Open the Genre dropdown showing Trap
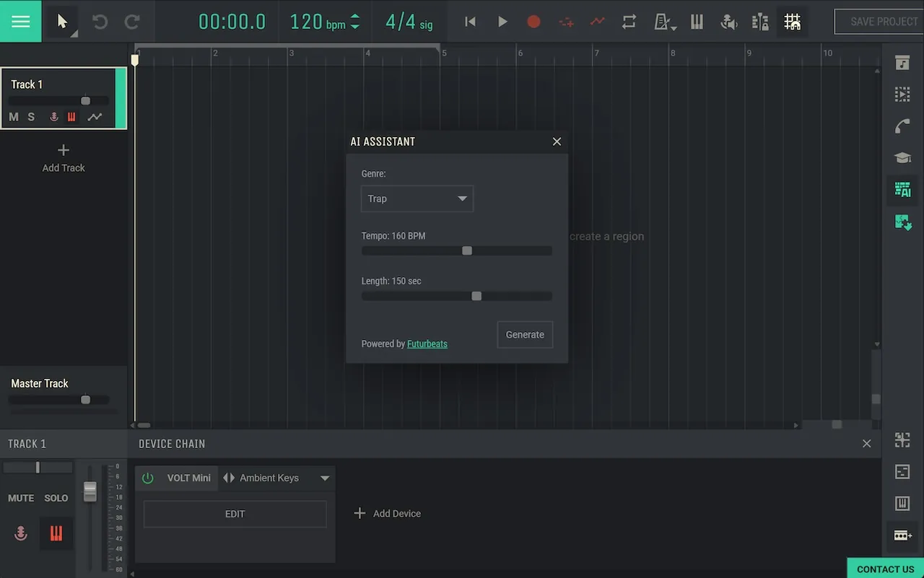Viewport: 924px width, 578px height. pos(417,198)
